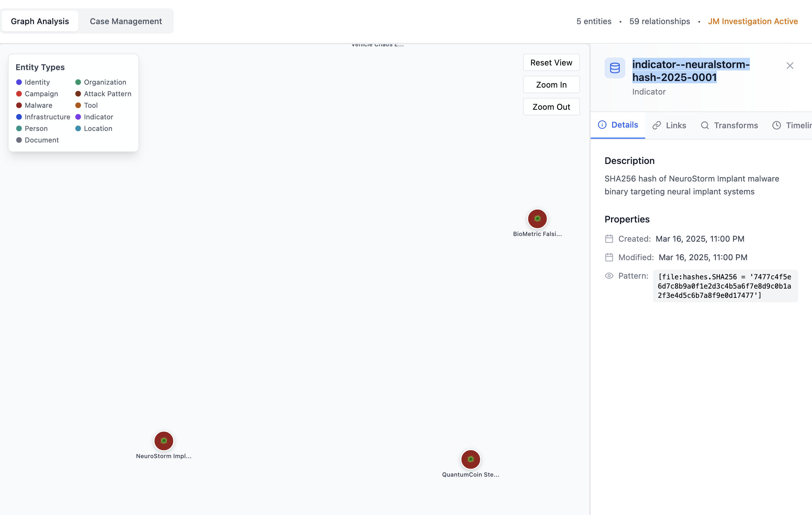Click the BioMetric Falsi... malware node

click(537, 219)
